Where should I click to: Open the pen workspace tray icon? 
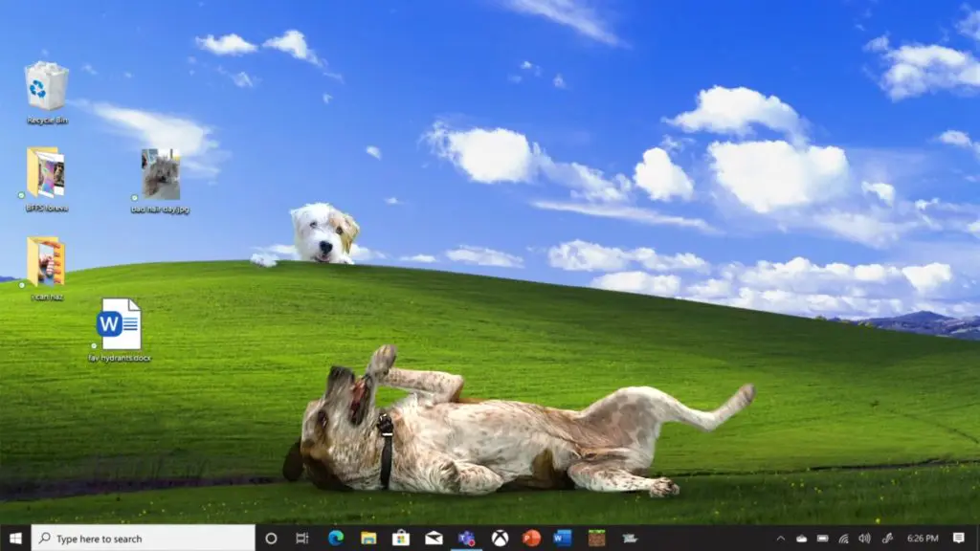887,538
